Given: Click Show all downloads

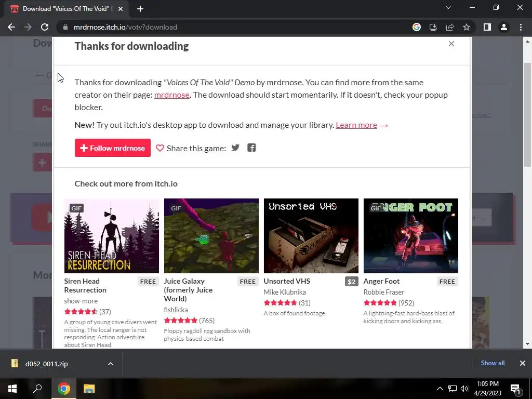Looking at the screenshot, I should click(x=493, y=363).
